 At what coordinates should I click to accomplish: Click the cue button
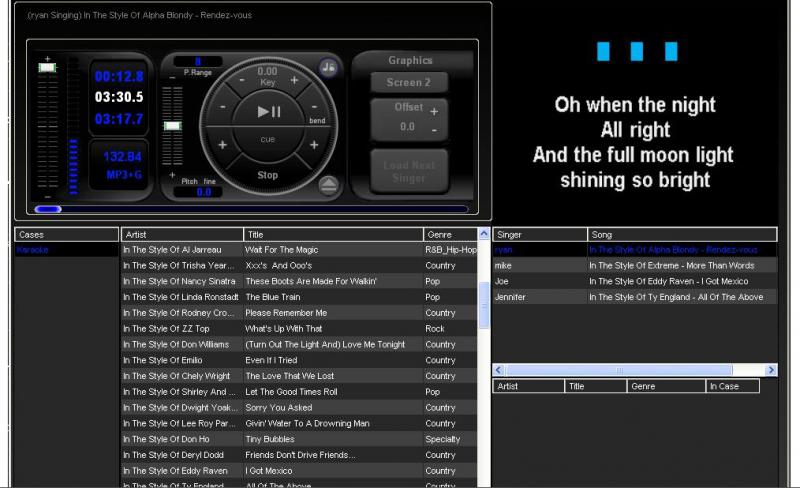[267, 139]
